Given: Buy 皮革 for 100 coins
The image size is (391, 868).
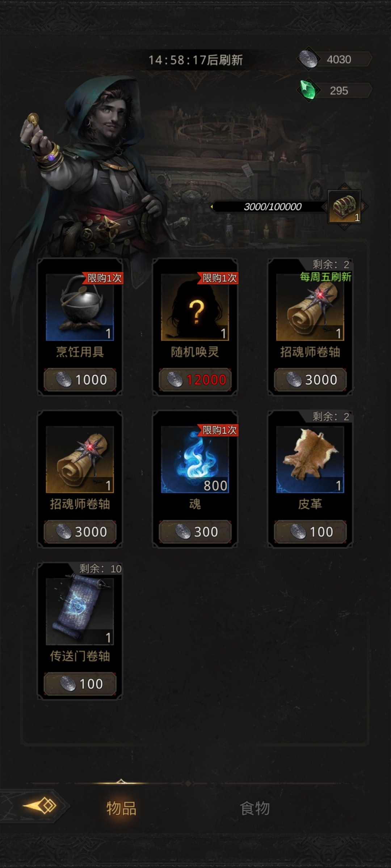Looking at the screenshot, I should 310,532.
